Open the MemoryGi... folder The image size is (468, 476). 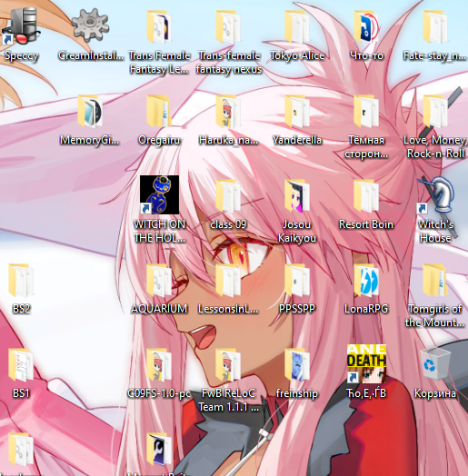pos(90,113)
